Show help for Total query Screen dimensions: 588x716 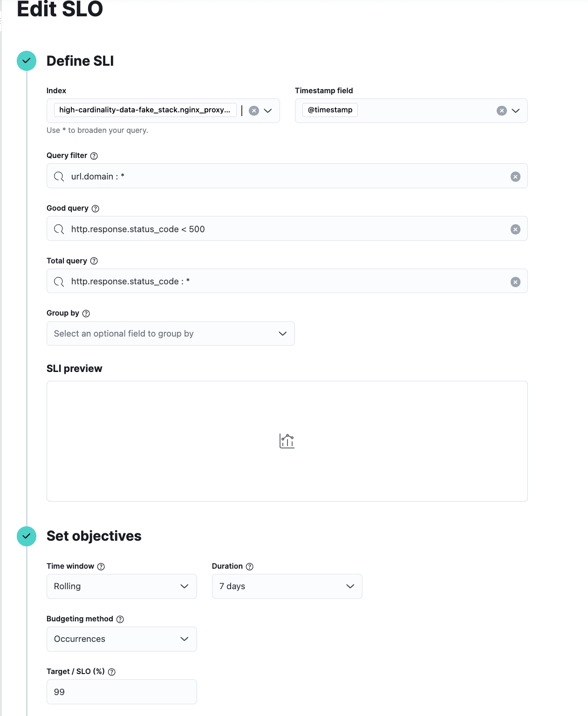pyautogui.click(x=94, y=261)
